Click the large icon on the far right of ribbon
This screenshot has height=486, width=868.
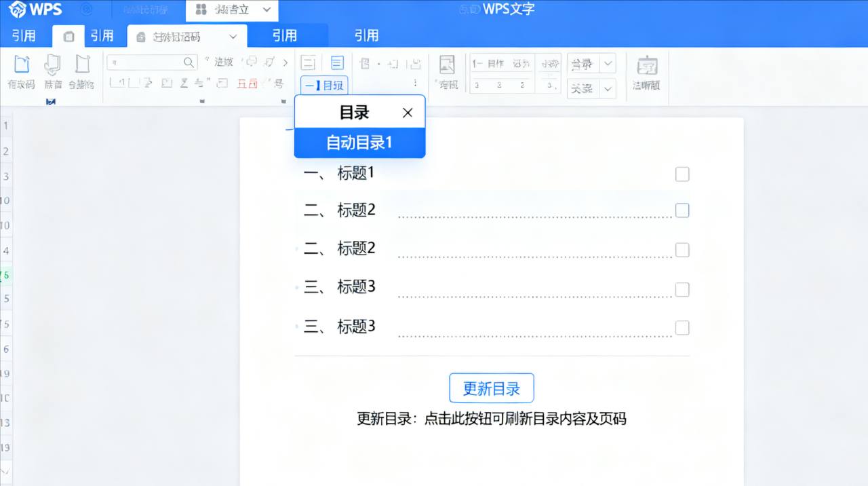(x=646, y=73)
